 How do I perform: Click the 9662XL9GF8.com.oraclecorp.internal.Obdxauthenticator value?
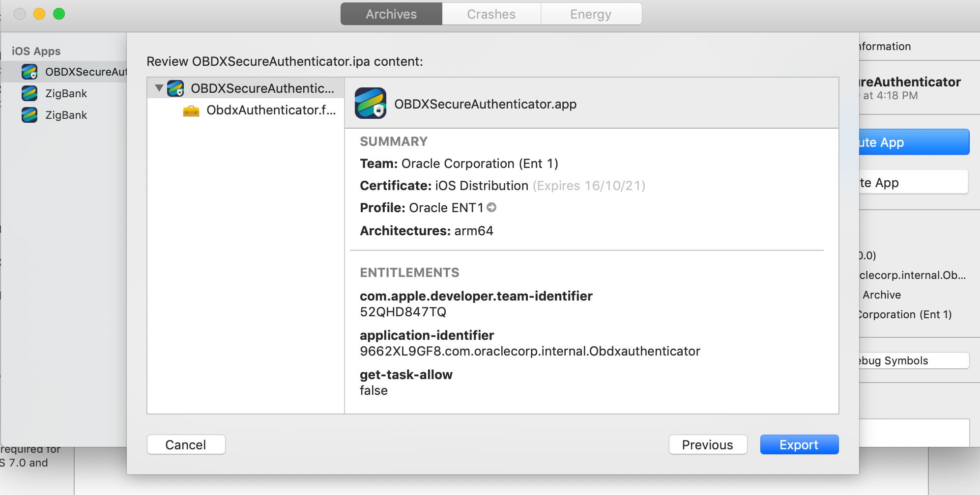coord(530,351)
